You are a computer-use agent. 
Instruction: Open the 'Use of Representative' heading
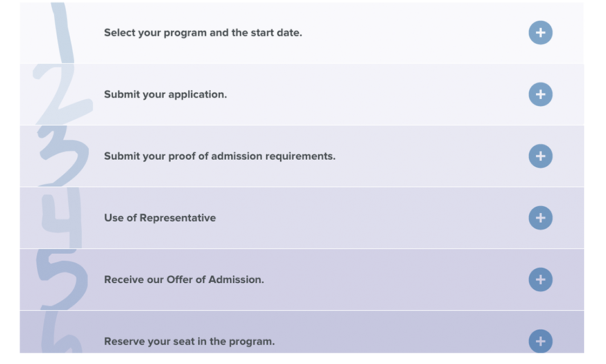coord(160,218)
